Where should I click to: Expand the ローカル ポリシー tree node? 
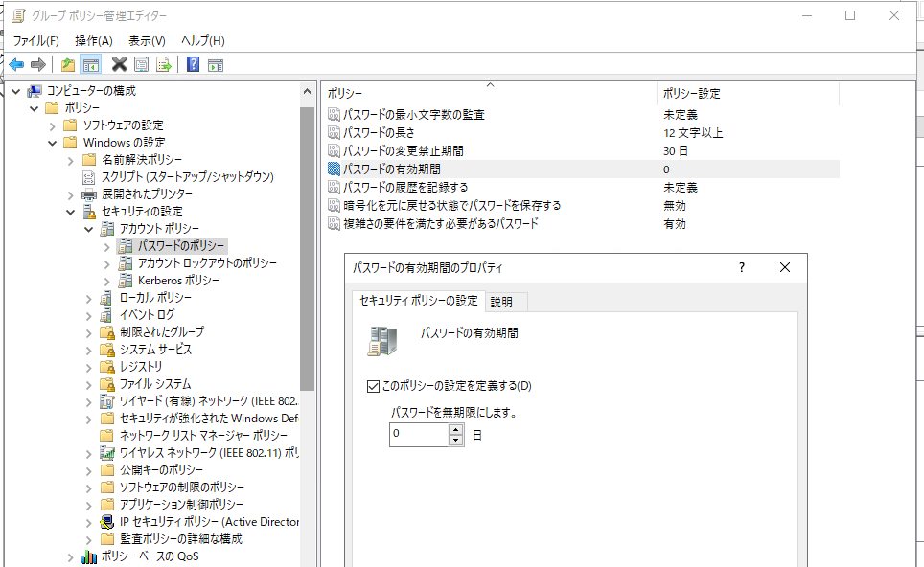click(88, 298)
